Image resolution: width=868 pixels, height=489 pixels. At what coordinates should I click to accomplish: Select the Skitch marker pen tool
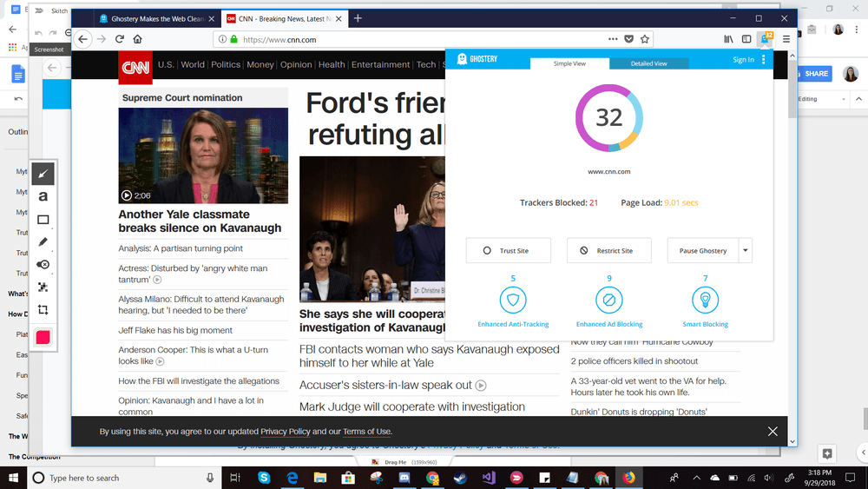point(43,242)
